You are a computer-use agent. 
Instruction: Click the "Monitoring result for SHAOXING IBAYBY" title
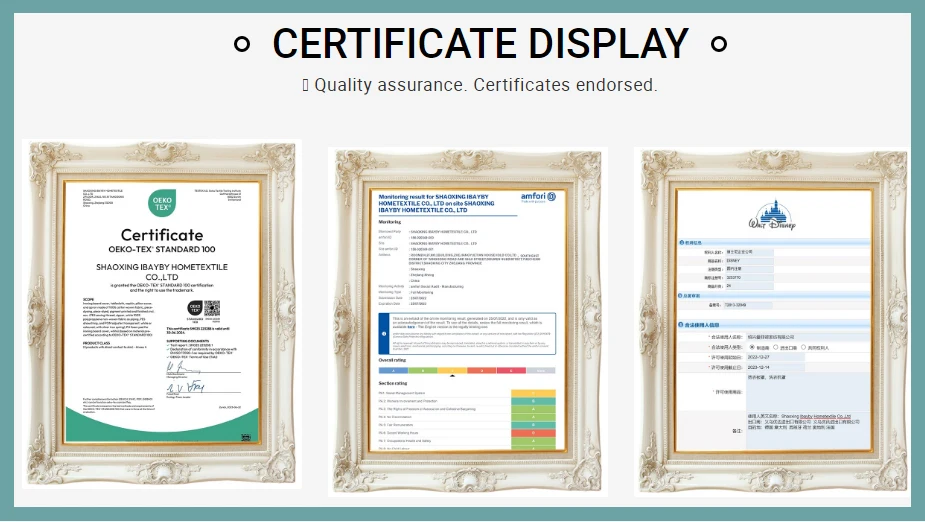pos(440,196)
